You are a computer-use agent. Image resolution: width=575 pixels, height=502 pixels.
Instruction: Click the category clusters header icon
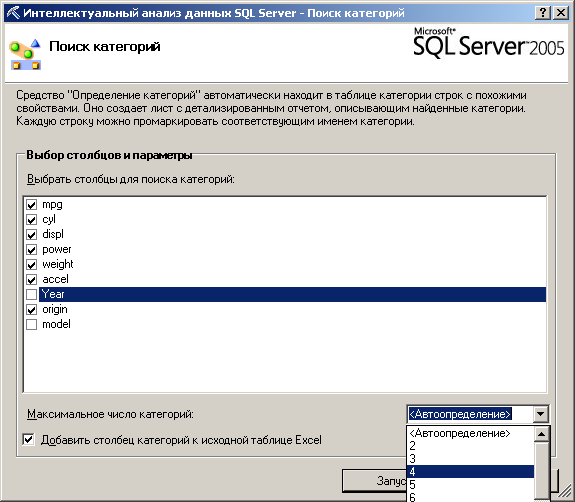click(x=25, y=54)
